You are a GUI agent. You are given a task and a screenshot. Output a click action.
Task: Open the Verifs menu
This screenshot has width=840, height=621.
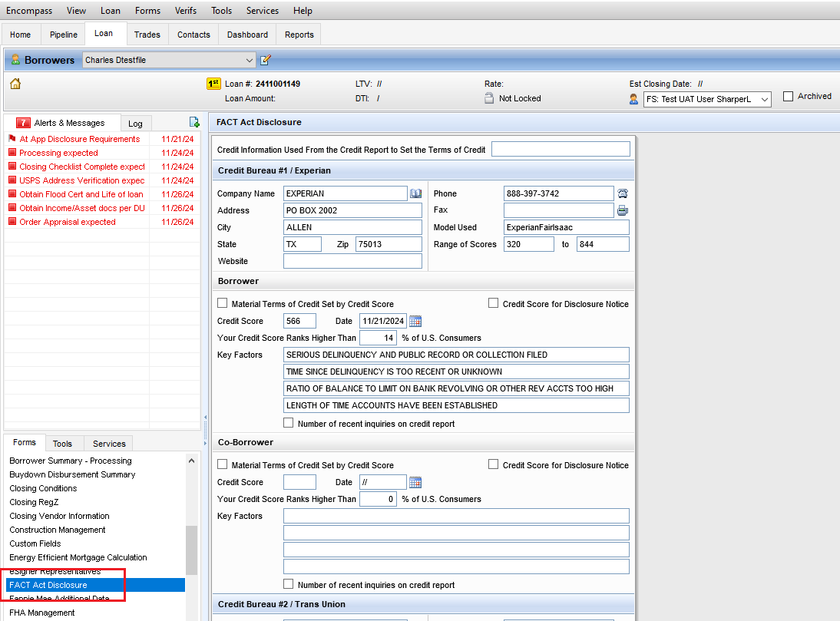(185, 11)
